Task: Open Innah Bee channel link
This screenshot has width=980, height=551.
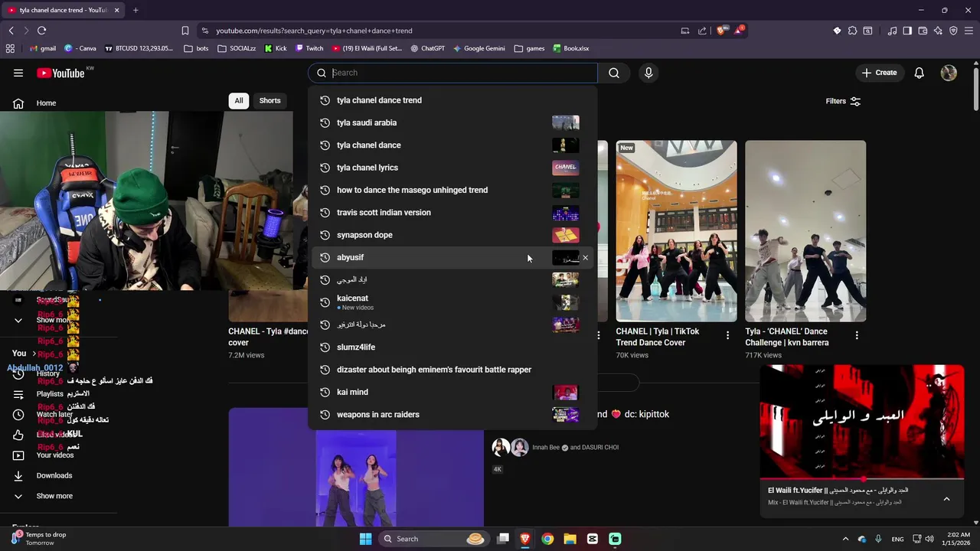Action: point(546,447)
